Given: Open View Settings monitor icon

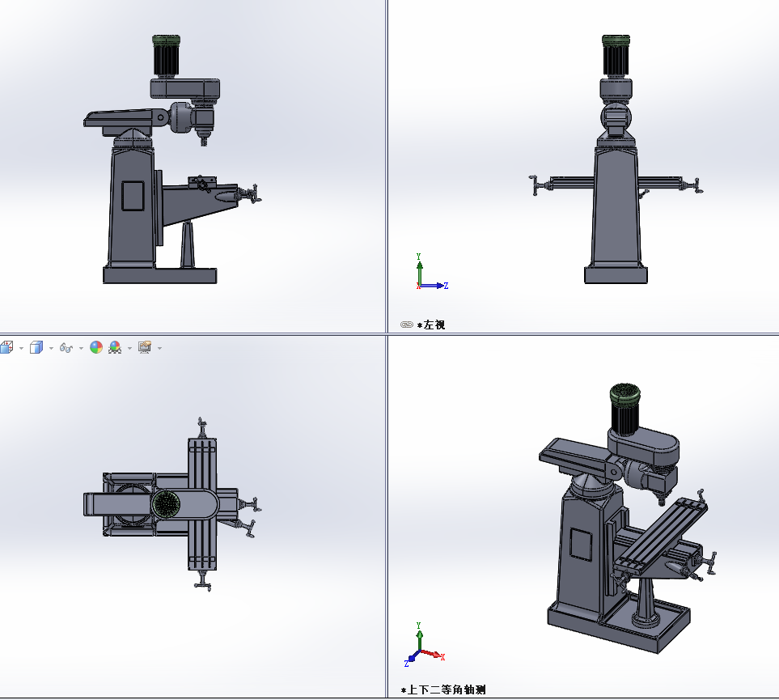Looking at the screenshot, I should coord(145,347).
